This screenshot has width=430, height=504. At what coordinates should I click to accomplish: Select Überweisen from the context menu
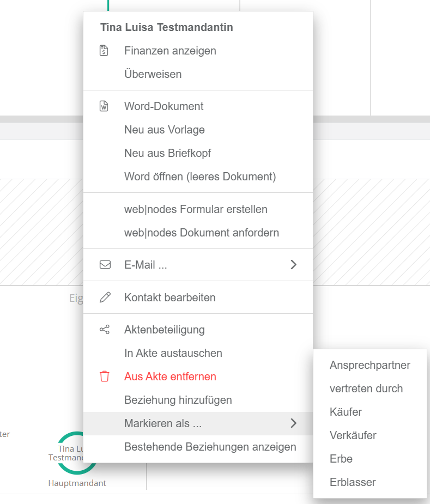pyautogui.click(x=153, y=74)
